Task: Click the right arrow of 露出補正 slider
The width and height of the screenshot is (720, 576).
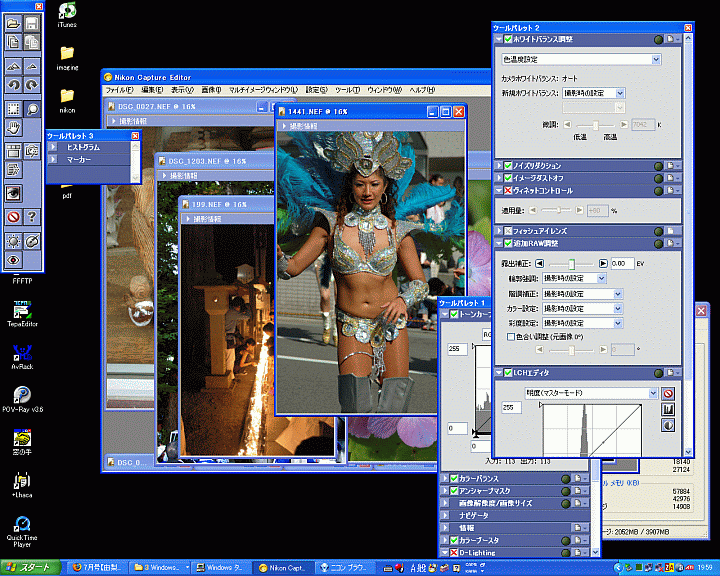Action: pyautogui.click(x=603, y=263)
